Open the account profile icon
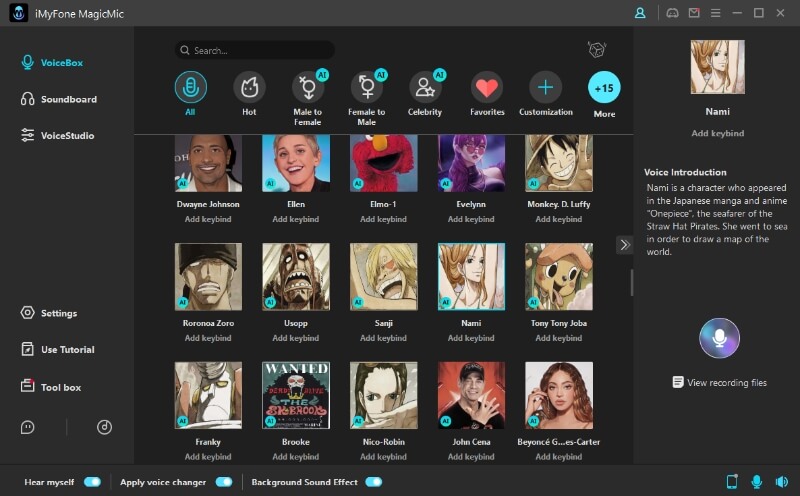The height and width of the screenshot is (496, 800). (640, 13)
